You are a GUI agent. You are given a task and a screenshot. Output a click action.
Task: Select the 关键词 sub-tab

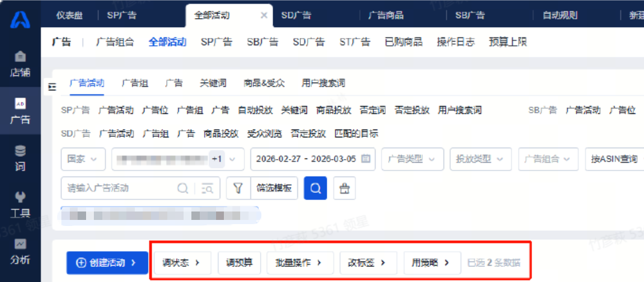coord(213,83)
